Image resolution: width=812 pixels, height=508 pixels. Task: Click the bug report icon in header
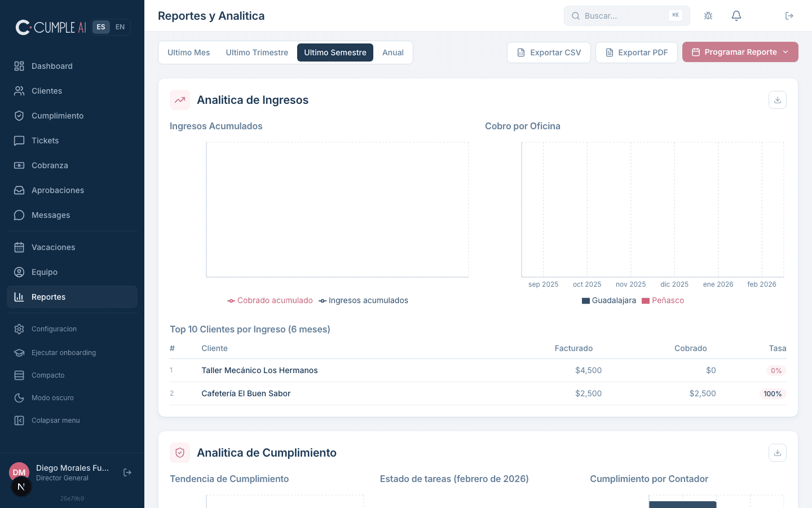(x=708, y=16)
